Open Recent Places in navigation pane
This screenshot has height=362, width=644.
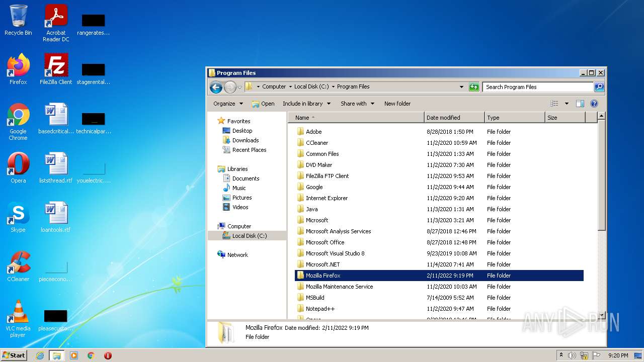[x=249, y=150]
